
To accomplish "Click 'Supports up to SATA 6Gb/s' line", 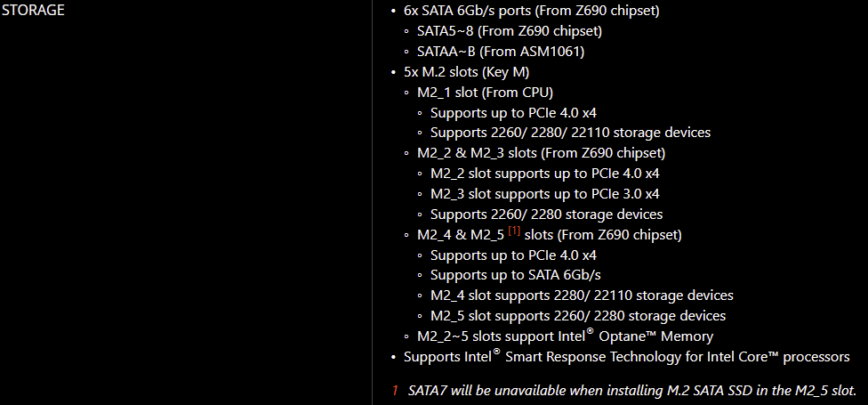I will coord(516,275).
